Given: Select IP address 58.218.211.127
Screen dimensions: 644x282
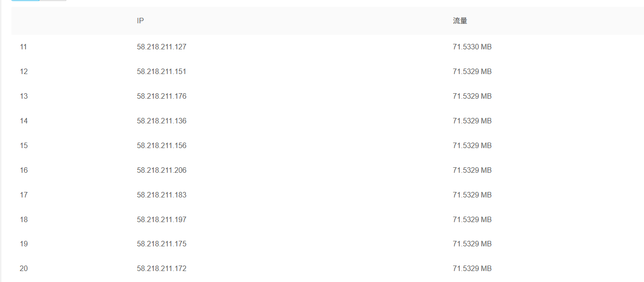Looking at the screenshot, I should click(161, 47).
